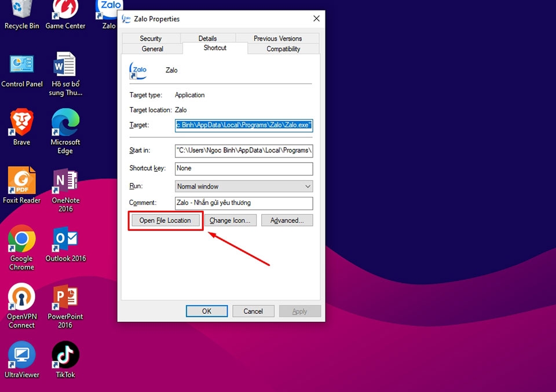This screenshot has height=392, width=556.
Task: Click Zalo logo icon inside Properties dialog
Action: click(x=138, y=71)
